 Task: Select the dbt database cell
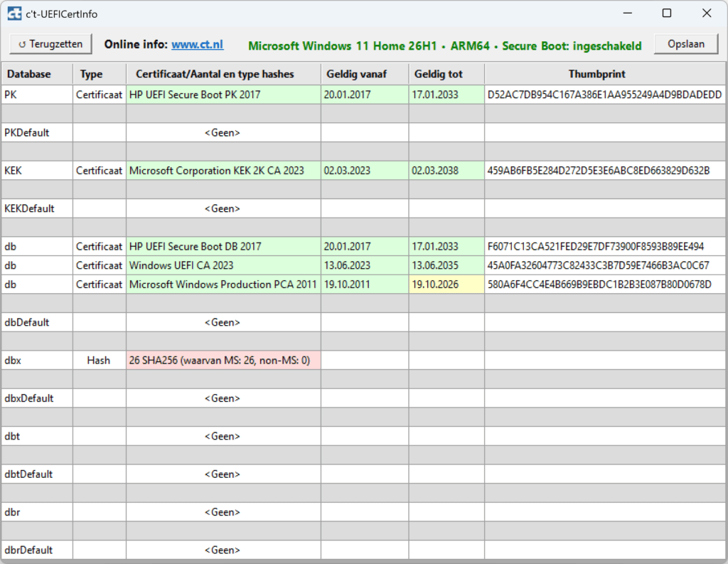point(37,436)
